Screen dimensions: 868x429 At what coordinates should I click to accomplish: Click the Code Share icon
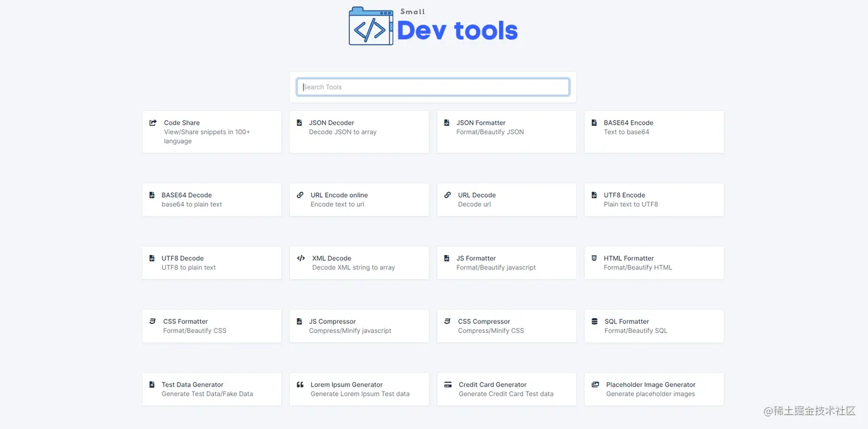click(x=153, y=123)
